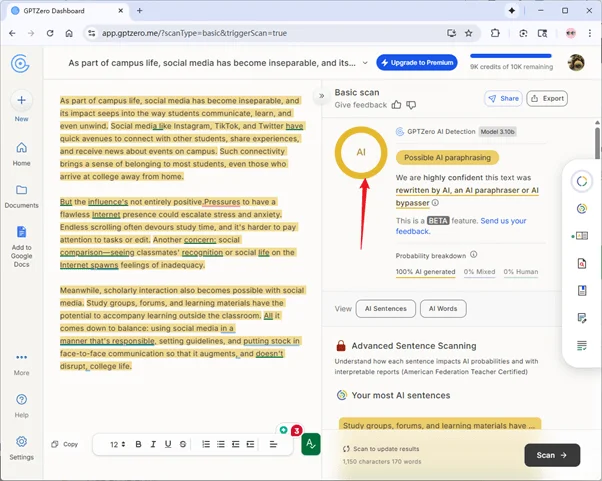Toggle strikethrough formatting in toolbar
Viewport: 602px width, 481px height.
tap(183, 444)
